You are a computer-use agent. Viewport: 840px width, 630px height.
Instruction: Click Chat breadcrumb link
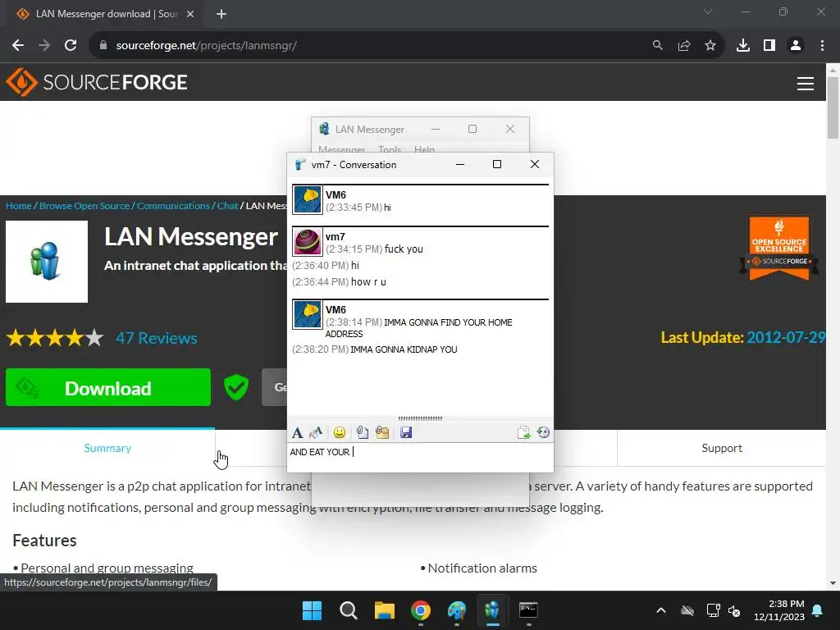click(x=227, y=206)
